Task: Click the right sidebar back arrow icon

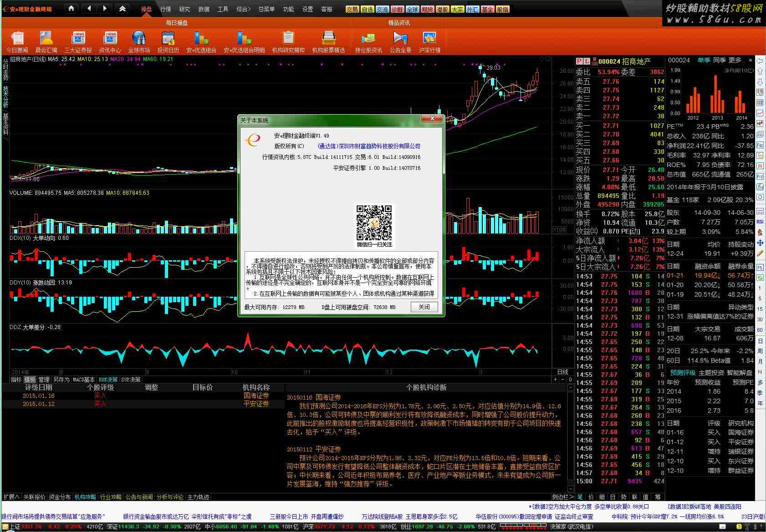Action: [x=760, y=61]
